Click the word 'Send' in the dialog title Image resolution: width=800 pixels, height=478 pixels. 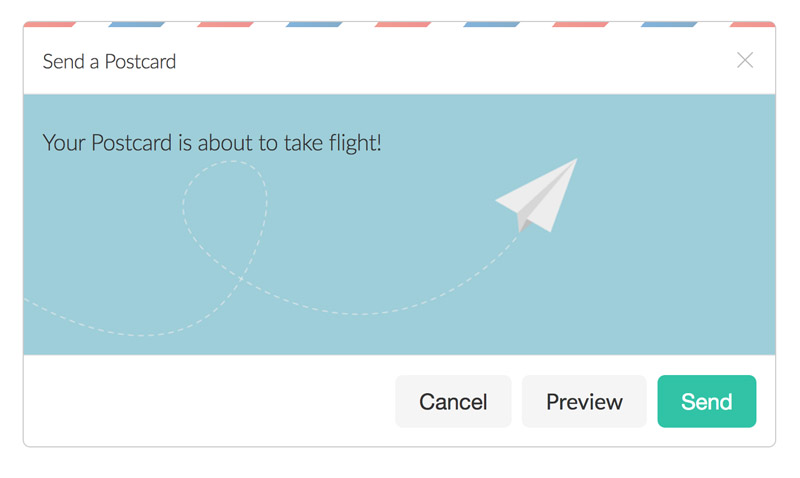tap(63, 62)
